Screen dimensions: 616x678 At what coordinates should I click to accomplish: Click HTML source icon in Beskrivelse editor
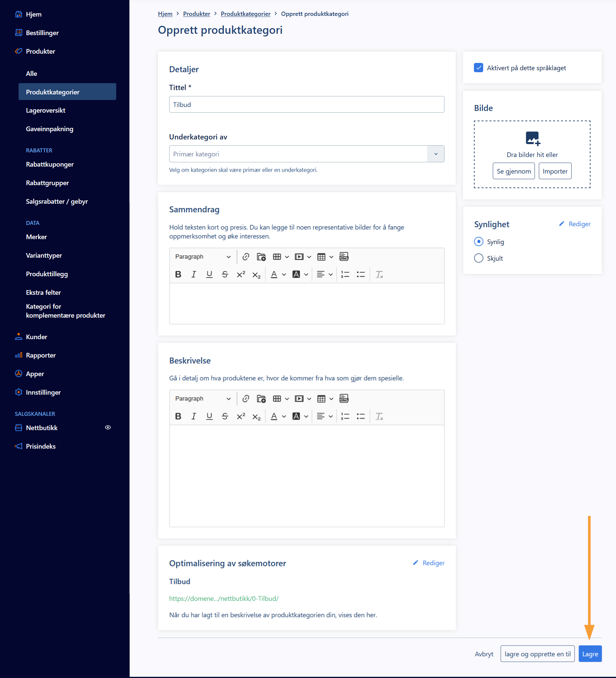(344, 398)
